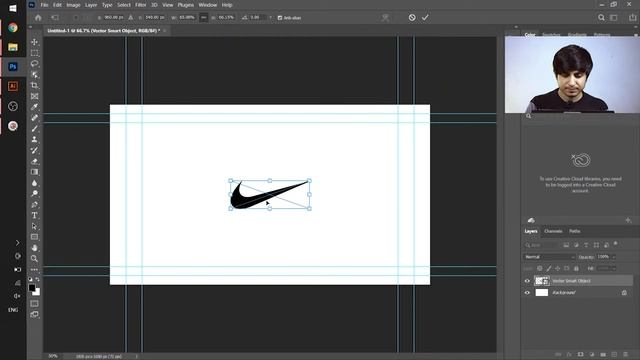The image size is (640, 360).
Task: Open the blend mode Normal dropdown
Action: click(549, 257)
